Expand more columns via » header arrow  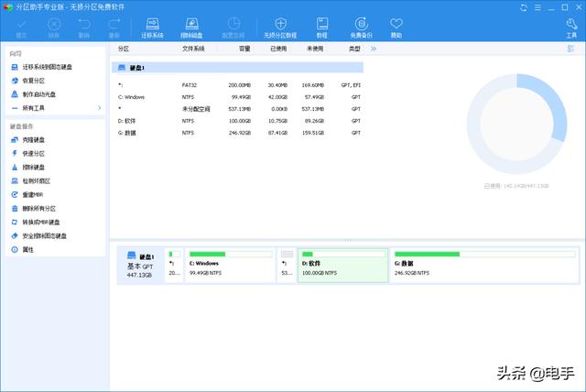point(373,47)
